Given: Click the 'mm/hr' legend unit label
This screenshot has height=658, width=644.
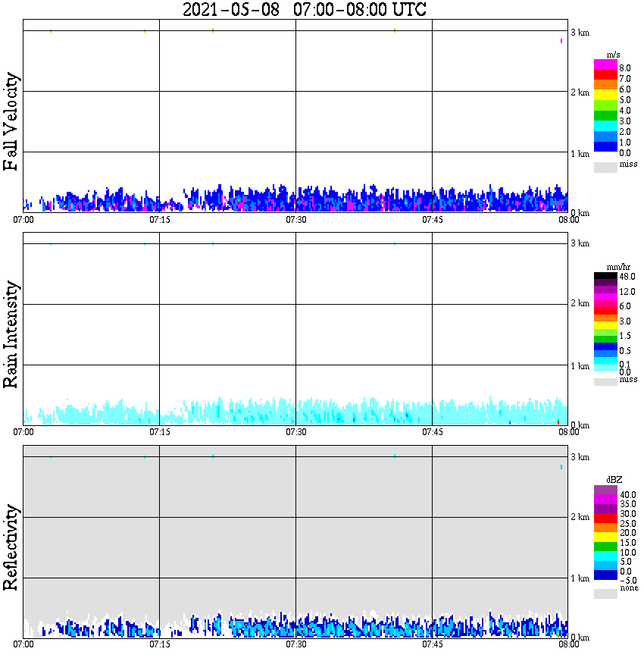Looking at the screenshot, I should point(618,268).
